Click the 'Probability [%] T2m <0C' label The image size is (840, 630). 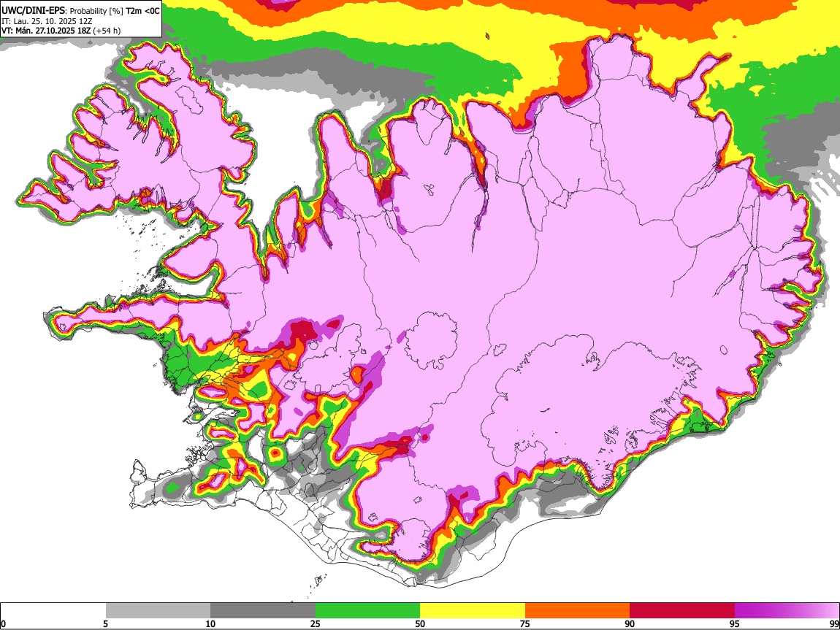click(x=115, y=11)
